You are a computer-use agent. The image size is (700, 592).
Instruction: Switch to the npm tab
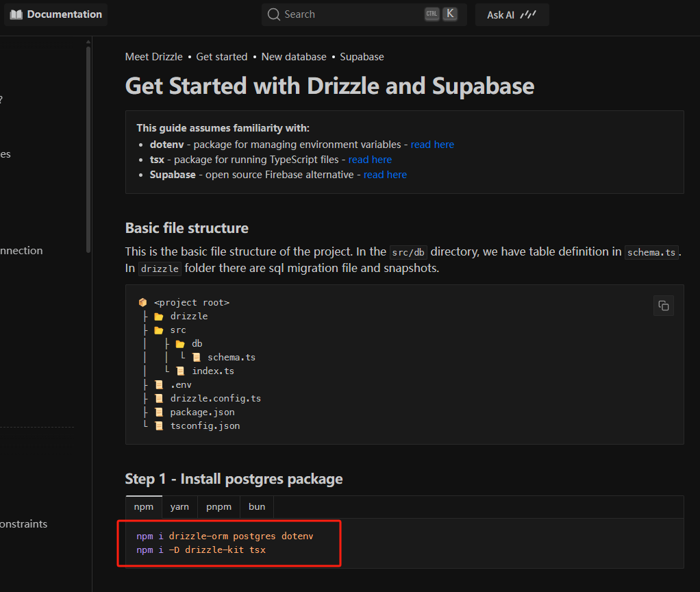click(x=144, y=507)
